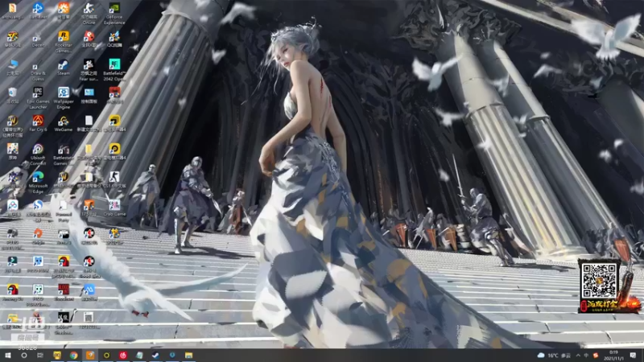Open the Microsoft Edge desktop shortcut

38,183
